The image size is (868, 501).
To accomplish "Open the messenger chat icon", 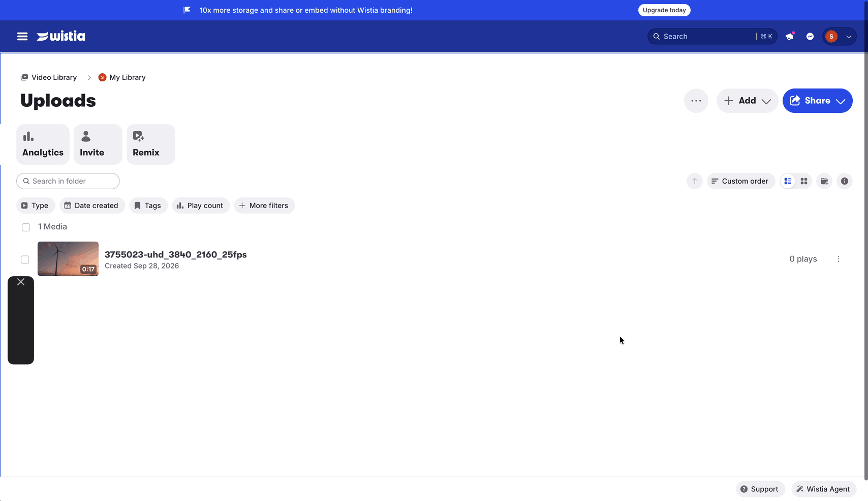I will point(810,36).
